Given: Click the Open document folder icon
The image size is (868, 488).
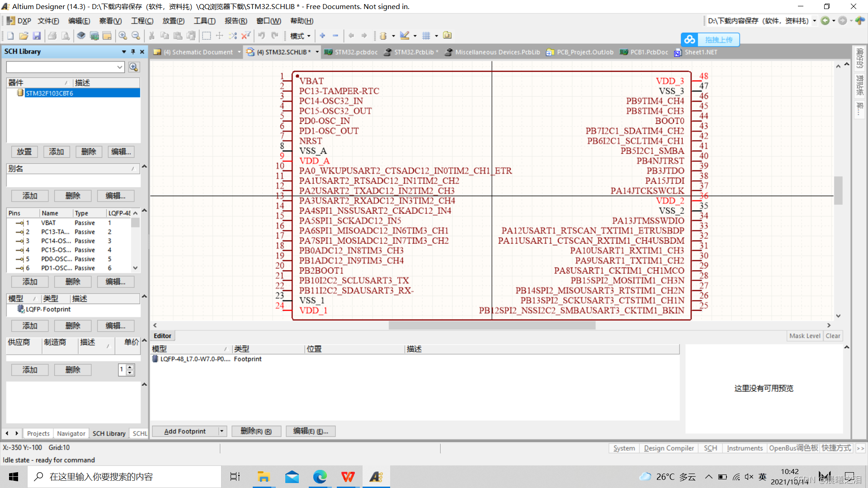Looking at the screenshot, I should (24, 36).
